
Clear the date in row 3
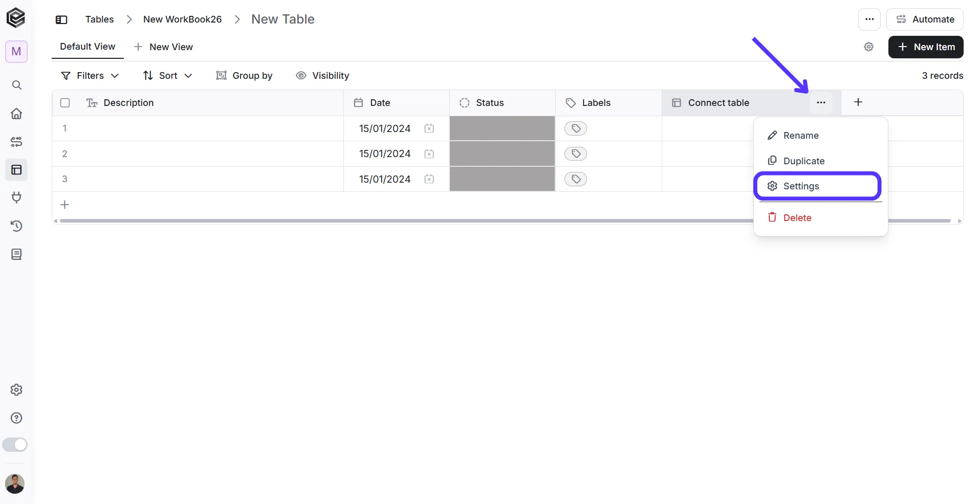coord(429,179)
